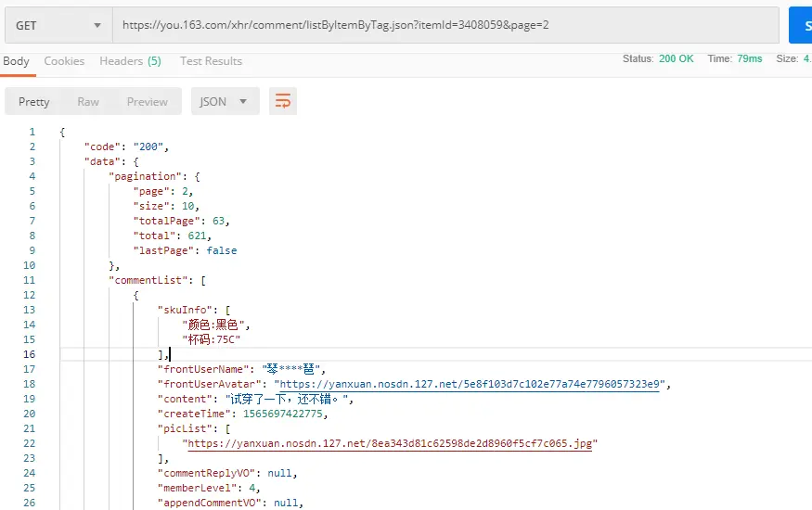Open the Test Results tab
Viewport: 812px width, 510px height.
211,61
